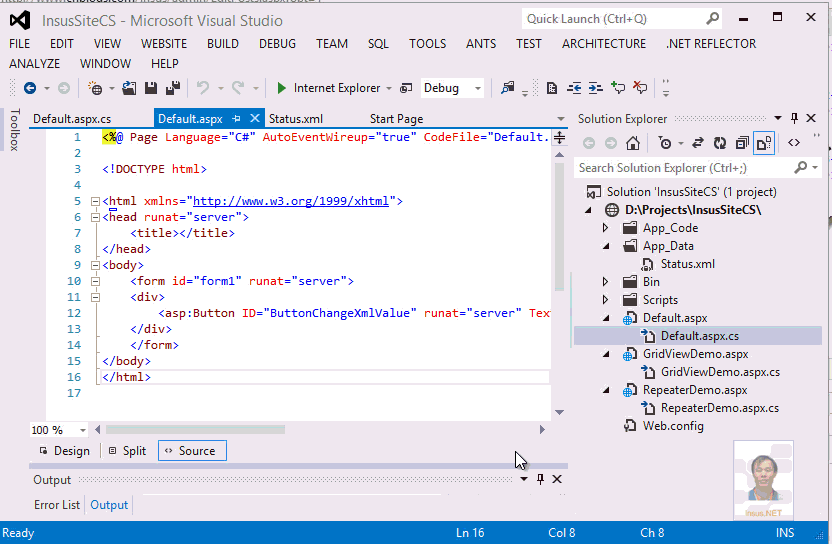Open the 100 % zoom dropdown
Image resolution: width=832 pixels, height=544 pixels.
[83, 430]
